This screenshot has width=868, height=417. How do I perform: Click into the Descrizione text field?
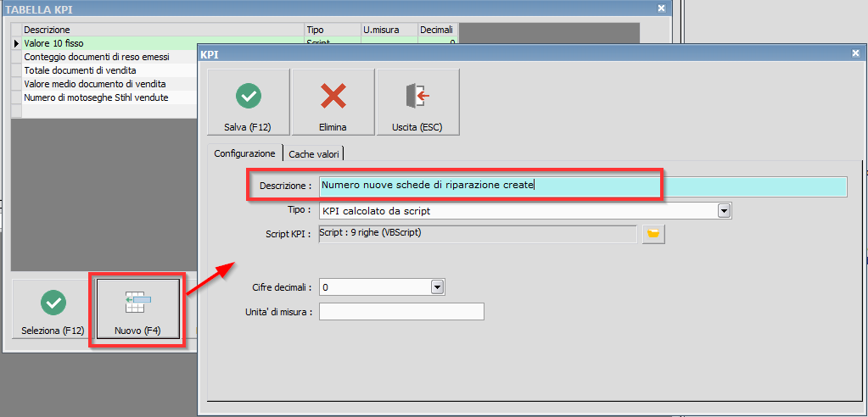click(582, 186)
